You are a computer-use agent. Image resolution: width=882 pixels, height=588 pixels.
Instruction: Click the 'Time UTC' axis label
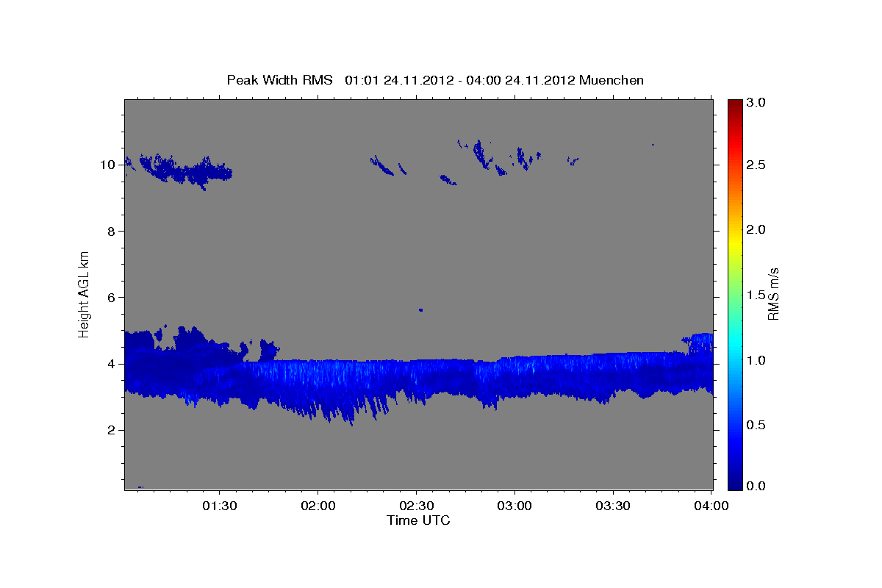pos(418,520)
